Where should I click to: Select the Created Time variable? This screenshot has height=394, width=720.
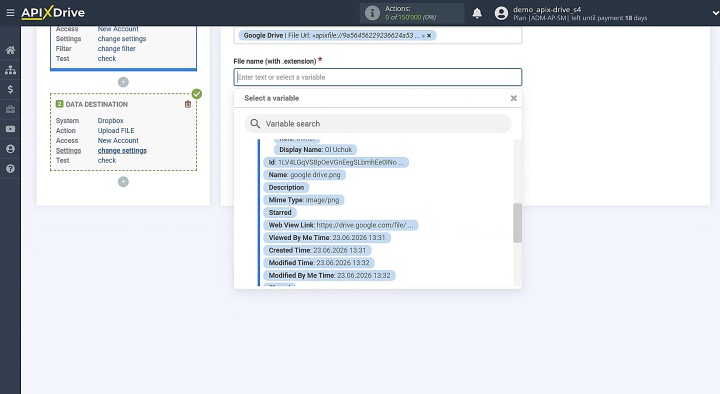tap(317, 250)
